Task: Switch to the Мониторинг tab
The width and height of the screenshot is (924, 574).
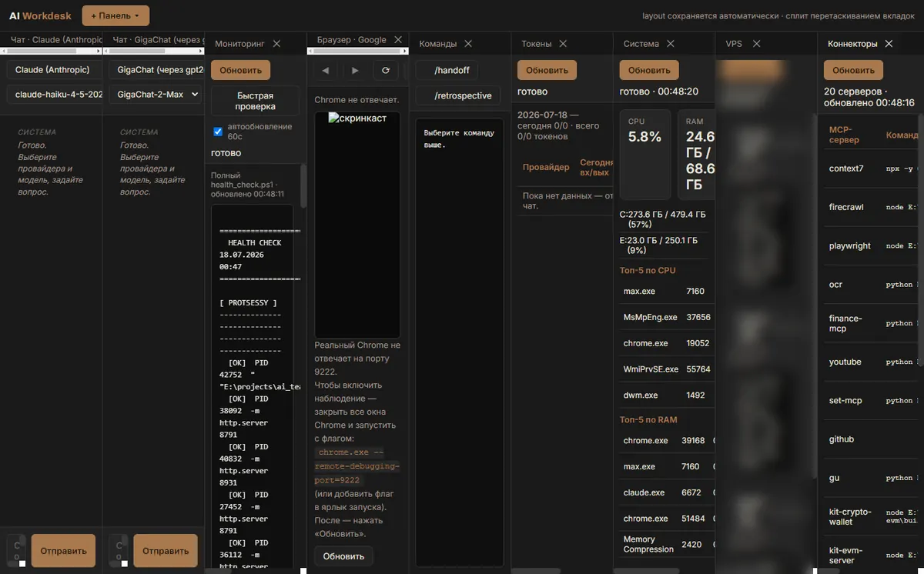Action: [x=239, y=44]
